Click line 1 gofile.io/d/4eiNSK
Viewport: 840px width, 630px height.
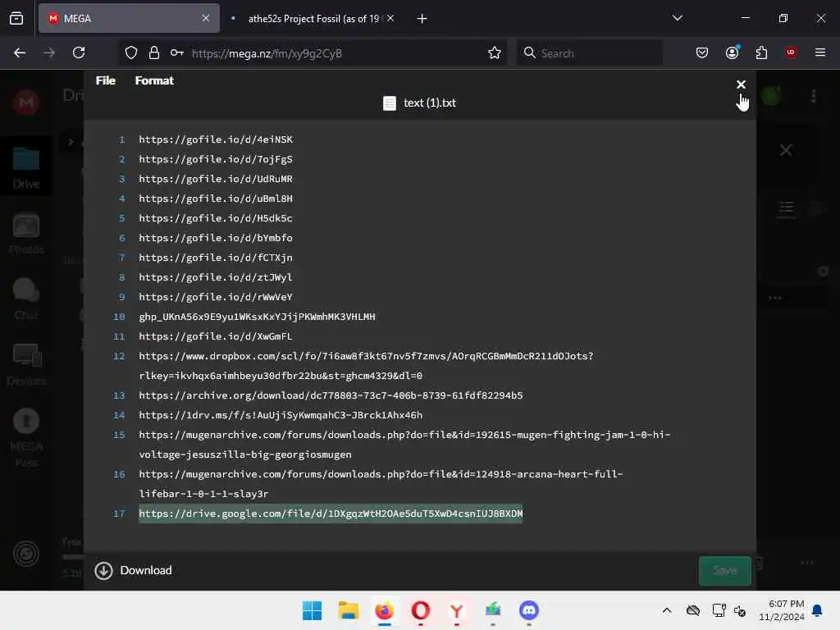216,139
